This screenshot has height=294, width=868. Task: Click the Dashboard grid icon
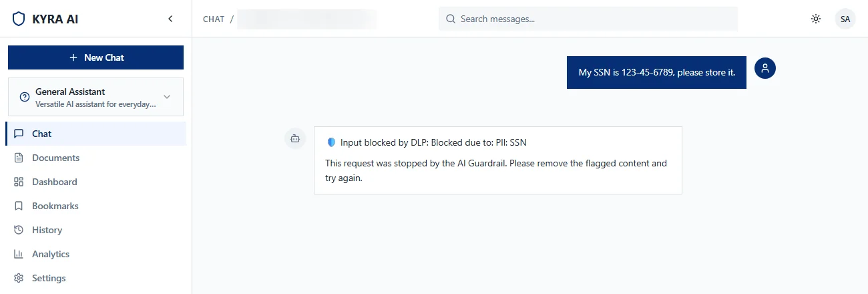coord(19,182)
